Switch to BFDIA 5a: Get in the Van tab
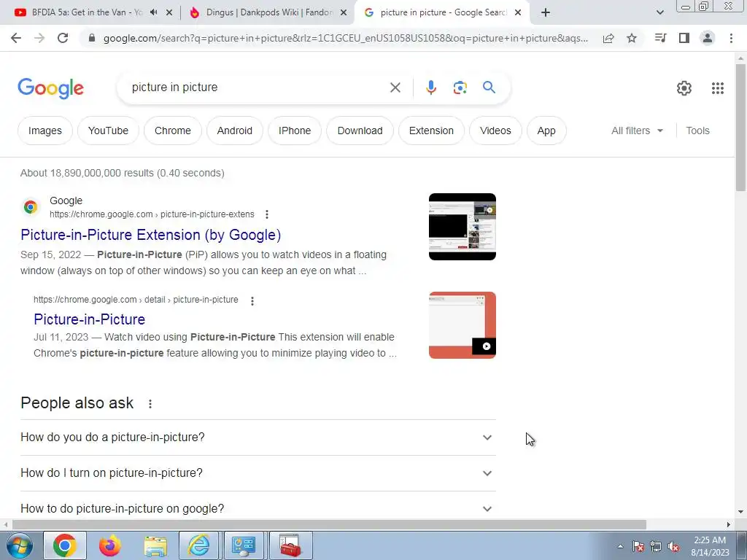The height and width of the screenshot is (560, 747). pos(88,12)
